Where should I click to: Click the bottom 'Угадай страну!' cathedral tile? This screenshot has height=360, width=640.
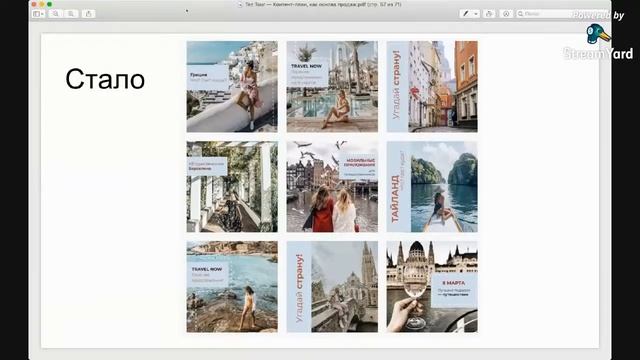(x=332, y=287)
